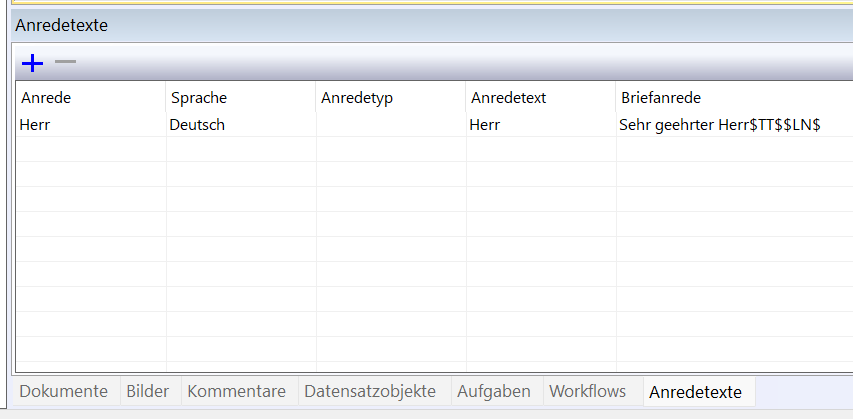Open the Kommentare tab
This screenshot has width=853, height=419.
237,391
